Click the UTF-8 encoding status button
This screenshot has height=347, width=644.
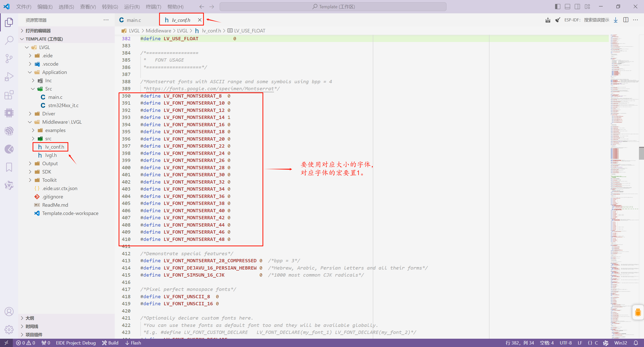(566, 343)
